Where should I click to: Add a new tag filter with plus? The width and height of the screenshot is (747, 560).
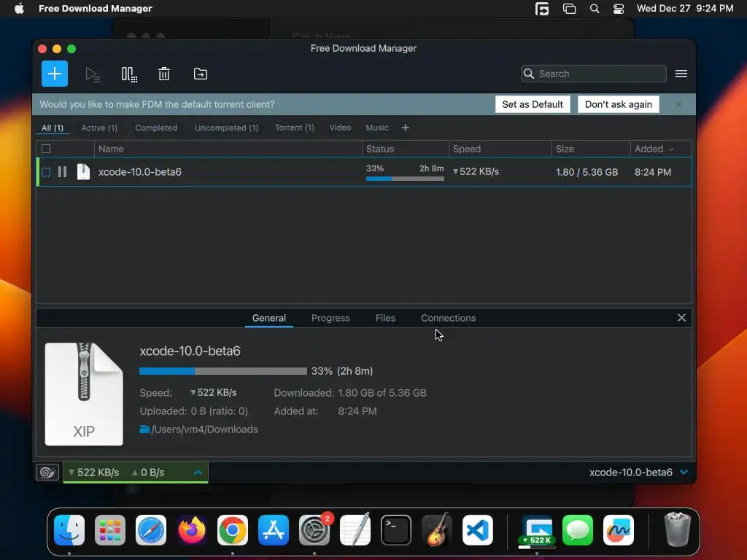click(405, 128)
